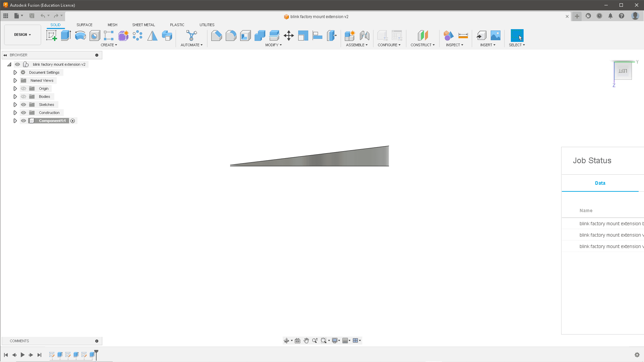Select the Rectangular Pattern tool

coord(109,36)
